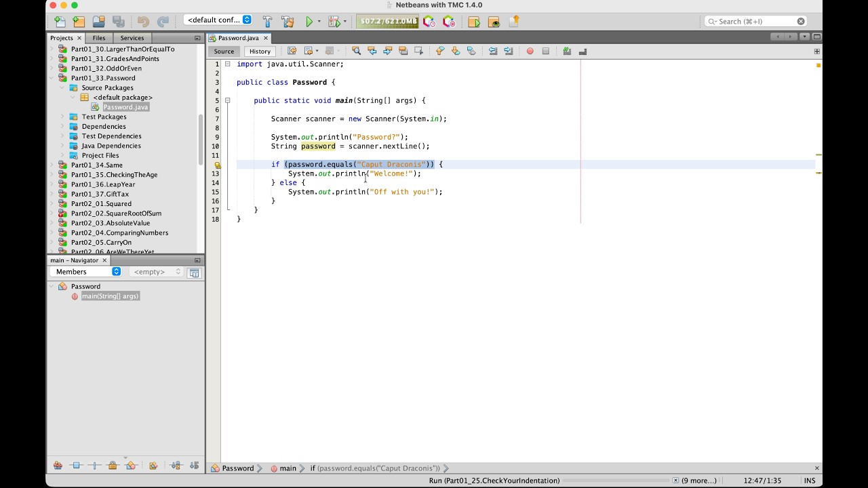Click the Undo arrow icon
This screenshot has width=868, height=488.
pyautogui.click(x=143, y=22)
